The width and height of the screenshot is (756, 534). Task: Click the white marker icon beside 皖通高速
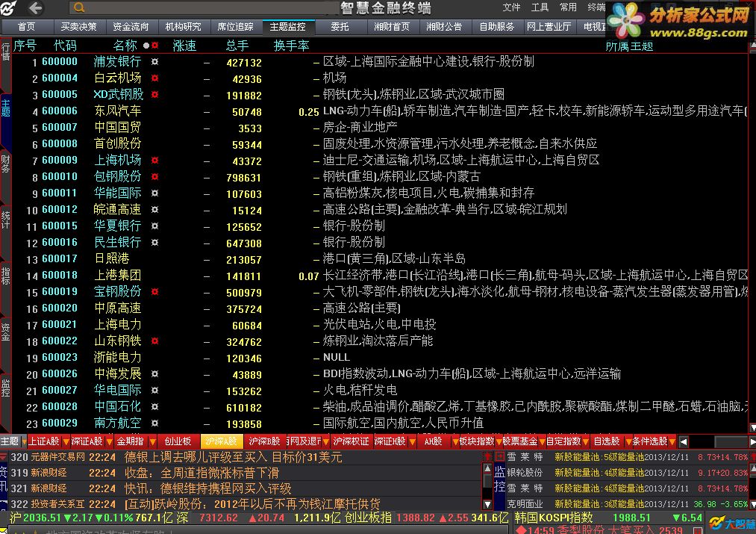tap(154, 209)
